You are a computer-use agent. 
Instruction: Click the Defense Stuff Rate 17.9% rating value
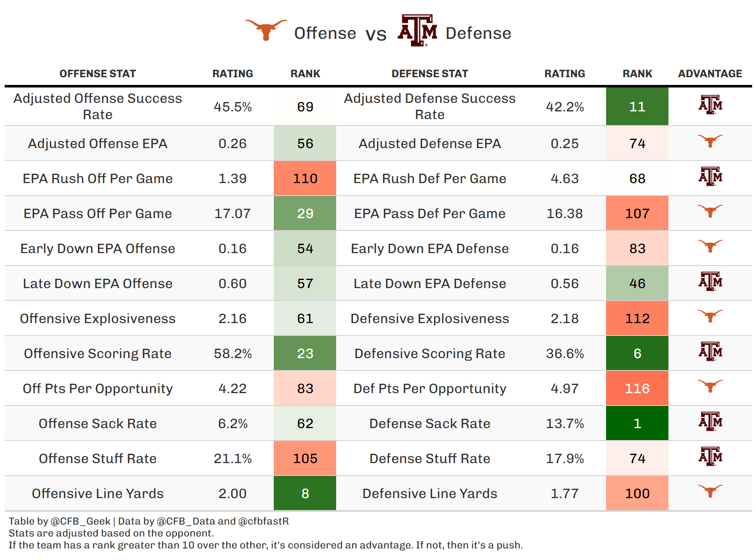coord(565,458)
